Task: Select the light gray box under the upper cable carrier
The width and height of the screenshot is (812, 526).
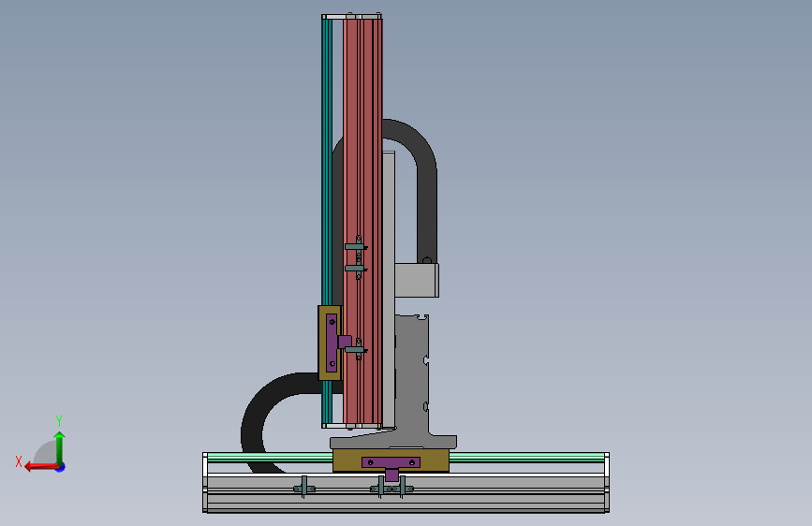Action: click(417, 280)
